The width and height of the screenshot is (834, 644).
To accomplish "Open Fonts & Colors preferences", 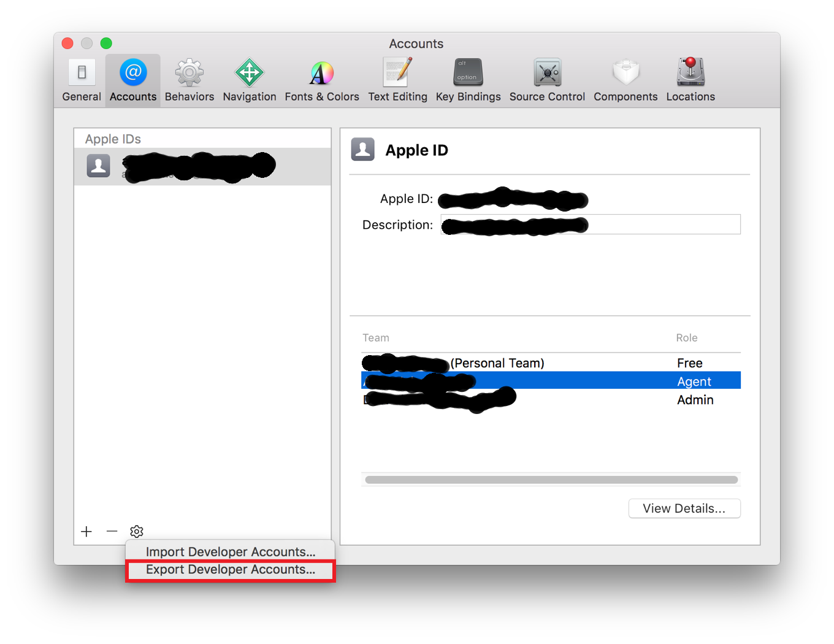I will (322, 80).
